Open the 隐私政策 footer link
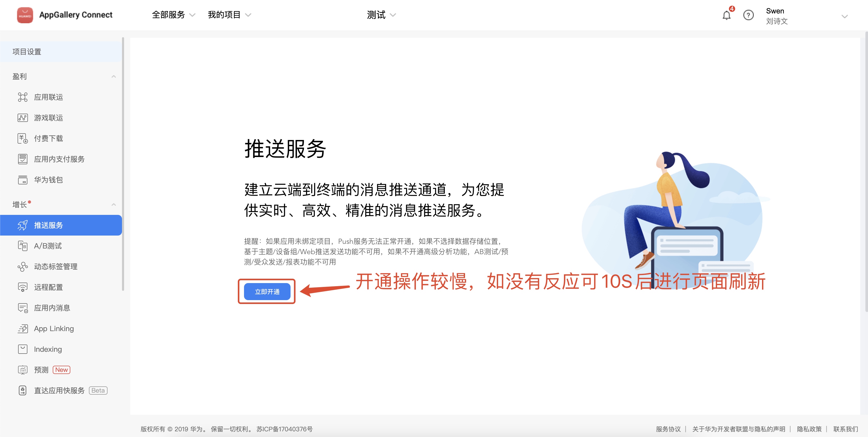Viewport: 868px width, 437px height. 809,429
